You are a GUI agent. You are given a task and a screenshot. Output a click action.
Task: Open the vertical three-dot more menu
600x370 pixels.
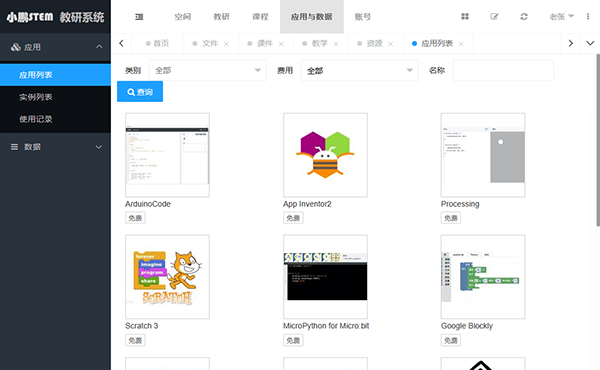(x=588, y=16)
